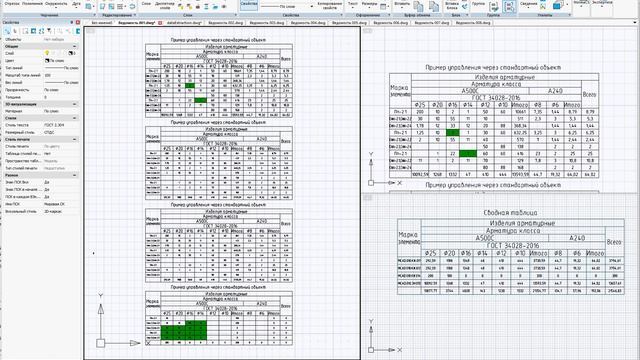This screenshot has height=360, width=640.
Task: Collapse the Стили section in Свойства
Action: click(74, 118)
